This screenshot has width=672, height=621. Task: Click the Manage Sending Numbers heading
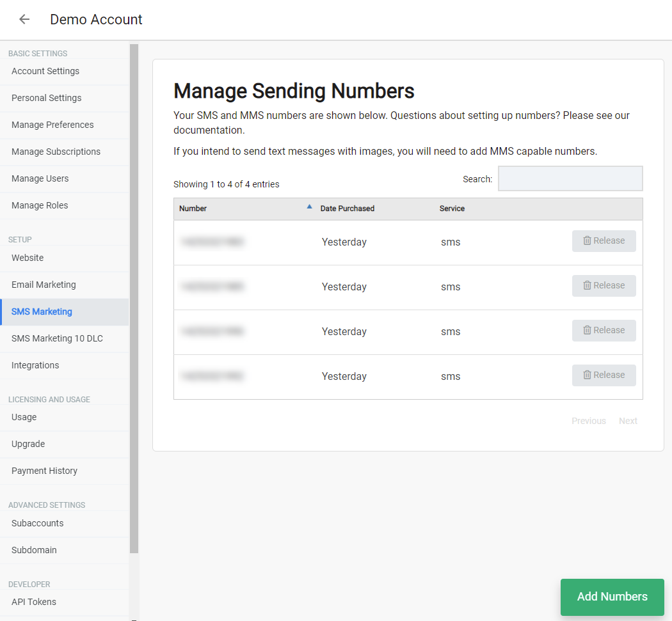click(x=294, y=91)
